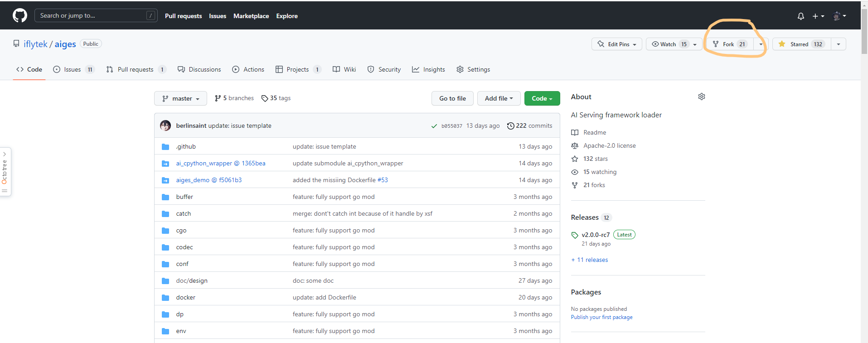Open the doc/design folder
The height and width of the screenshot is (343, 868).
[192, 280]
